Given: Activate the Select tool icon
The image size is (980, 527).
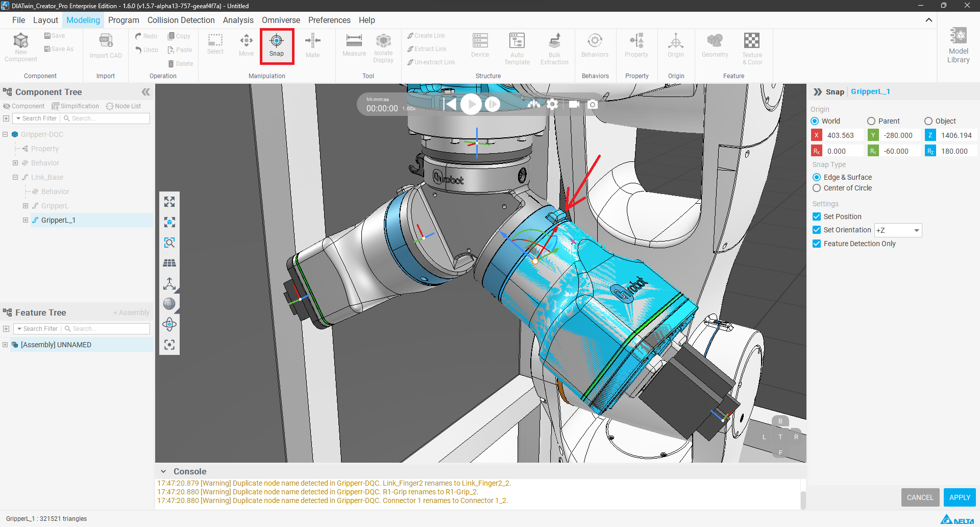Looking at the screenshot, I should [215, 44].
